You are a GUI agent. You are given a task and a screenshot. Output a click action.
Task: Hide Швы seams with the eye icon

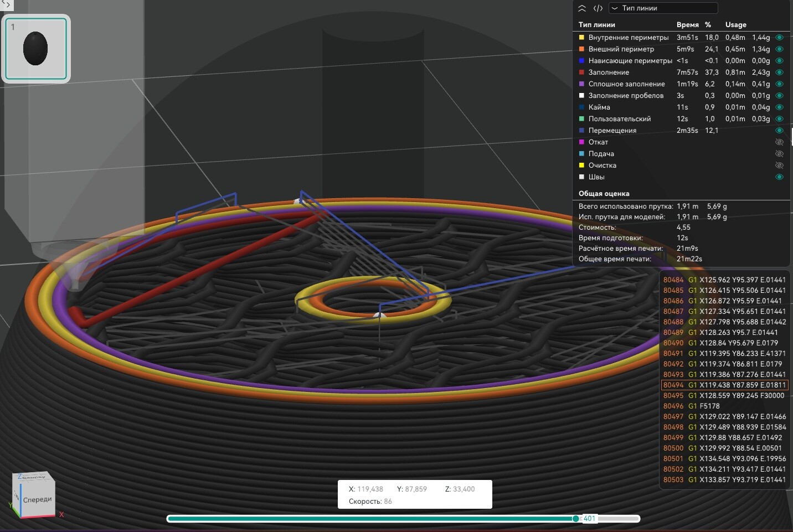point(779,177)
